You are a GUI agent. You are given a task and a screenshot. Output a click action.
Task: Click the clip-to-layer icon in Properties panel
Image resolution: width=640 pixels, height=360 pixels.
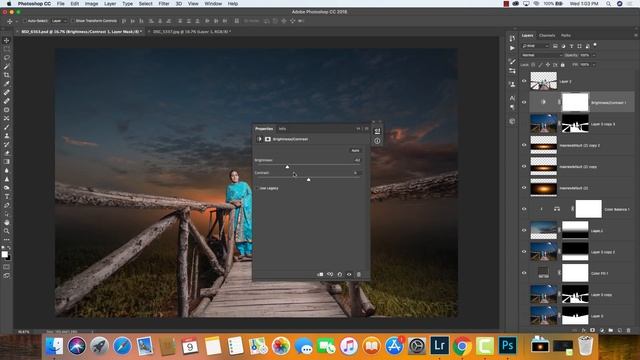tap(320, 274)
